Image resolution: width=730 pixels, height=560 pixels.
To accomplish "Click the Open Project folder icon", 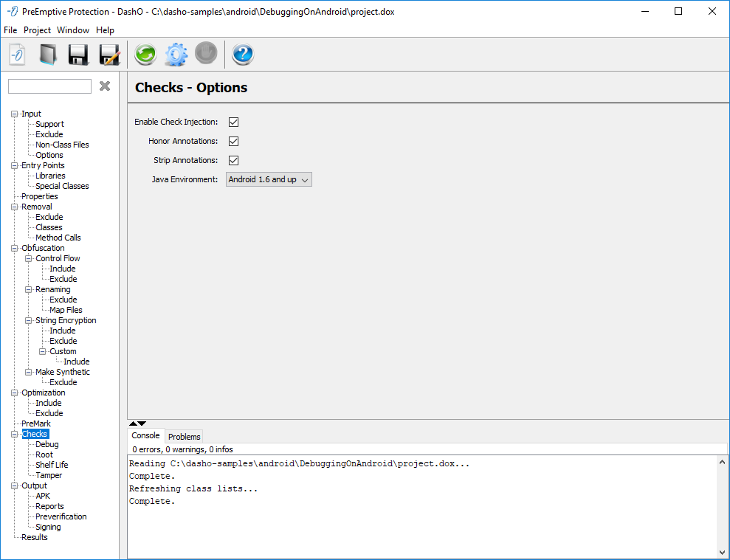I will click(48, 55).
